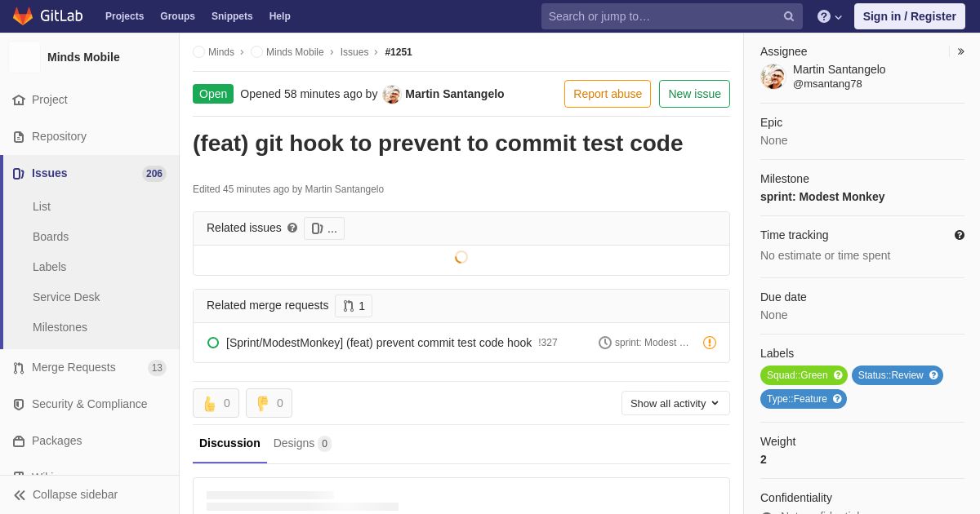Click the open merge request status circle

(213, 343)
